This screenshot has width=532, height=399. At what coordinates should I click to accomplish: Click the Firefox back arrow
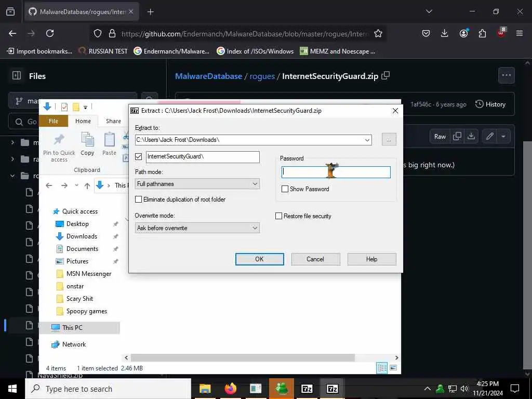click(x=12, y=33)
